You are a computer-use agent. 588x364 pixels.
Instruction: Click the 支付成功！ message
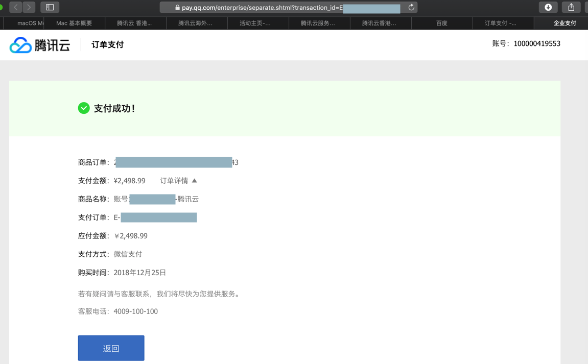(x=115, y=108)
